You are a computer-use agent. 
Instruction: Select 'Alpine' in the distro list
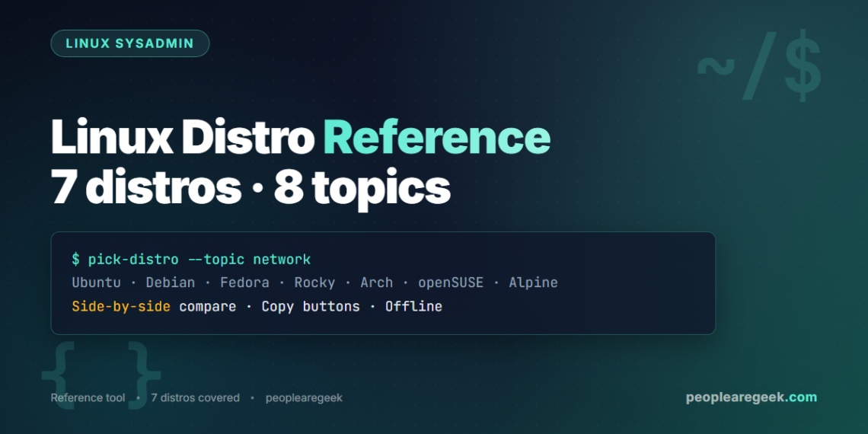tap(533, 283)
